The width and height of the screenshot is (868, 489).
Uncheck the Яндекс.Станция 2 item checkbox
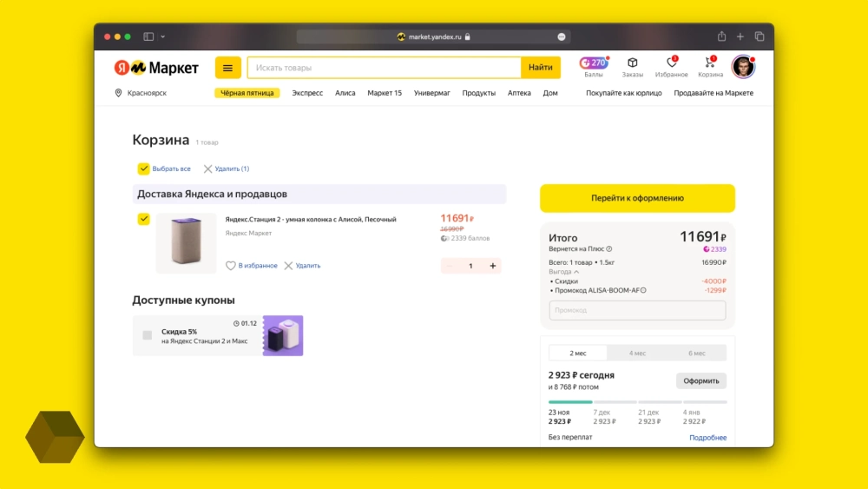[x=144, y=219]
